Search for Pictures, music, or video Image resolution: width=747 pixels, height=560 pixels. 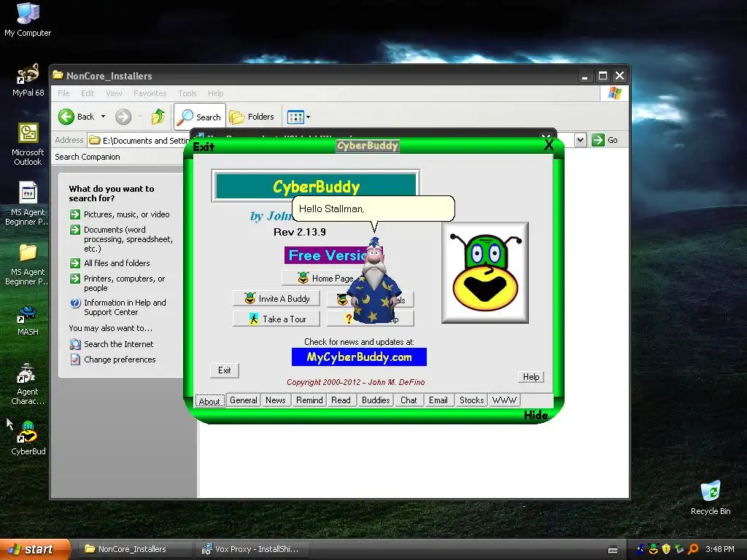coord(120,214)
